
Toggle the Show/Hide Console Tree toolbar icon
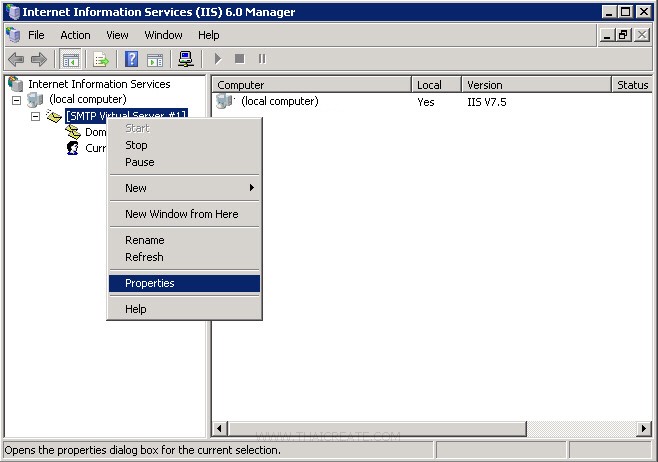70,59
